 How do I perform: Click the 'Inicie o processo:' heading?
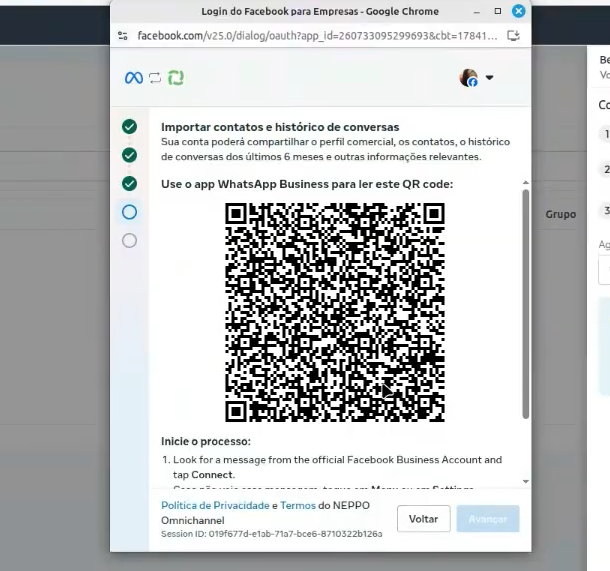pos(206,441)
